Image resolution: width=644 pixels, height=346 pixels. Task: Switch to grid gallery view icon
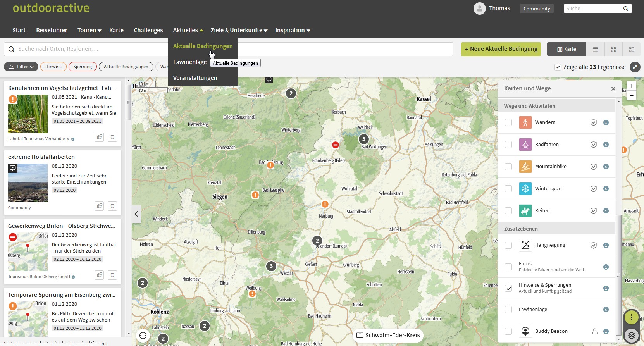coord(613,49)
